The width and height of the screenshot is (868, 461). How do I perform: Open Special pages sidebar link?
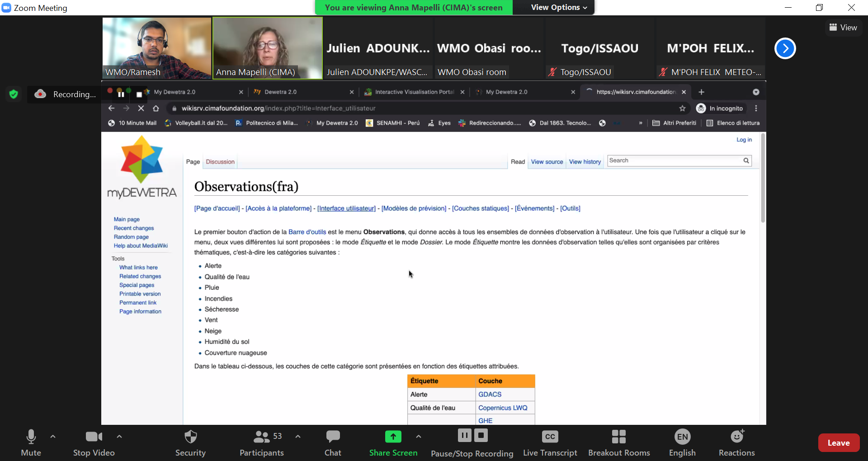(137, 285)
